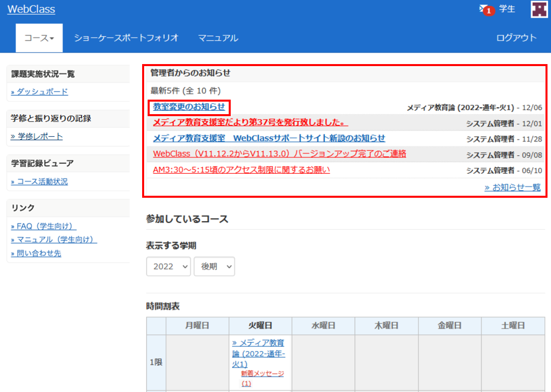
Task: Open ショーケースポートフォリオ menu item
Action: [126, 38]
